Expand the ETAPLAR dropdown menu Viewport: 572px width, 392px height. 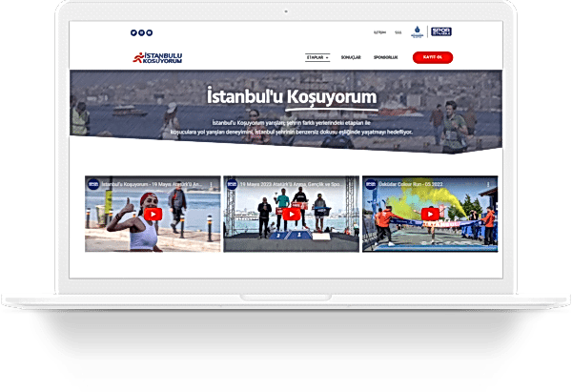(x=317, y=57)
